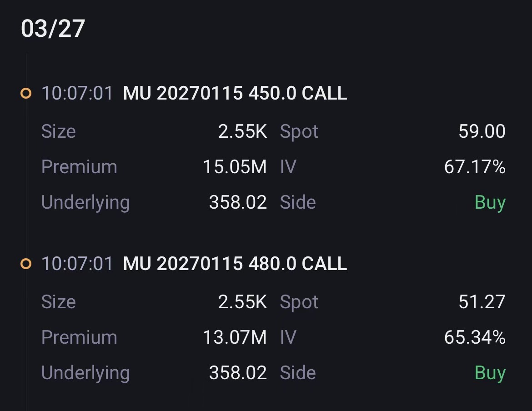Viewport: 532px width, 411px height.
Task: Click the 67.17% IV value
Action: point(475,167)
